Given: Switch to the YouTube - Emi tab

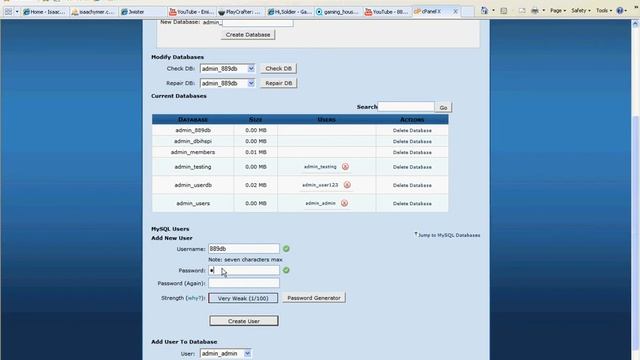Looking at the screenshot, I should click(192, 12).
